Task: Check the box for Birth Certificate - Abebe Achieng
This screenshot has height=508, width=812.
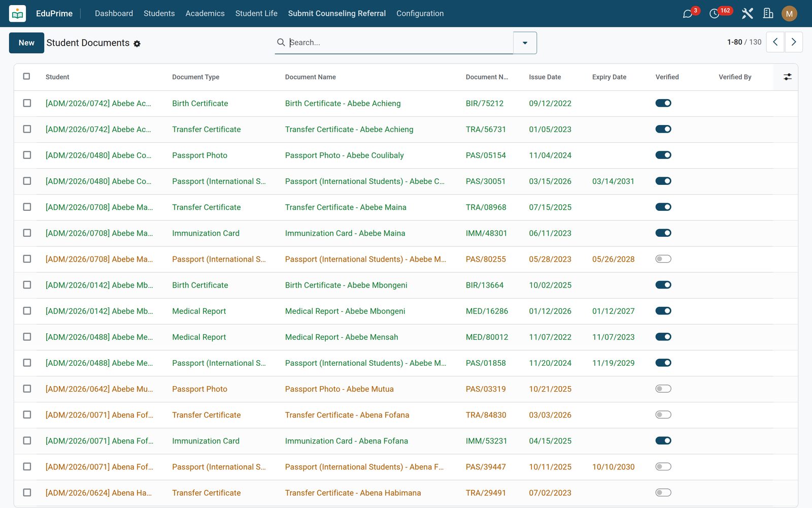Action: [x=27, y=103]
